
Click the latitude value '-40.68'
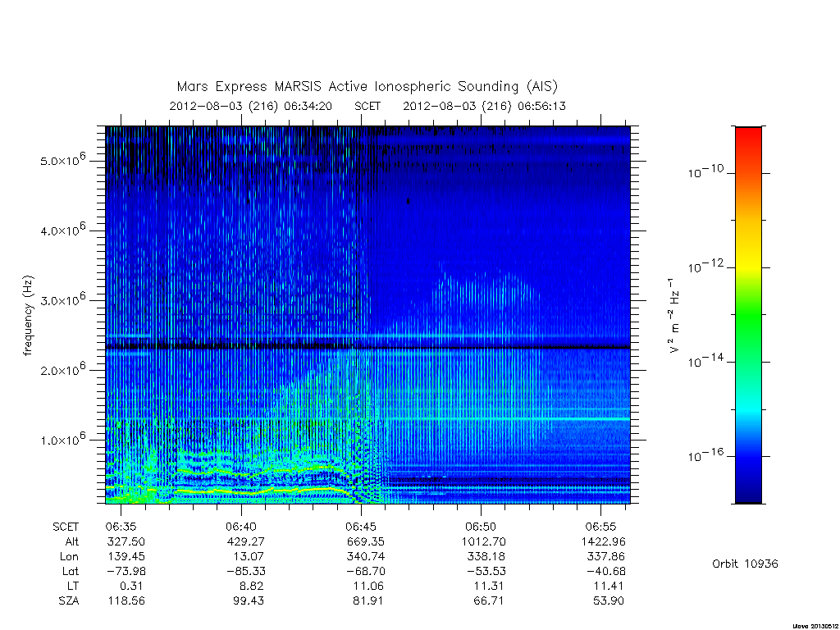click(605, 571)
